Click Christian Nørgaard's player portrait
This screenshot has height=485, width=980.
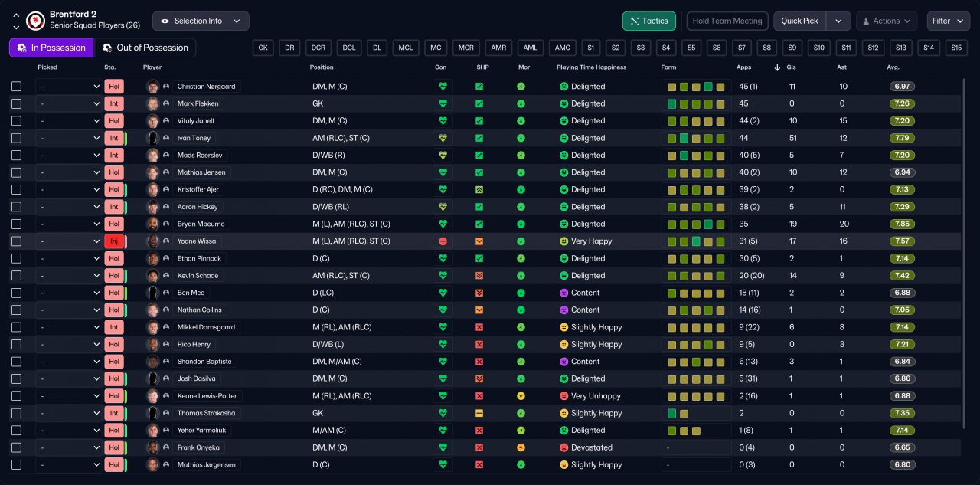coord(152,87)
